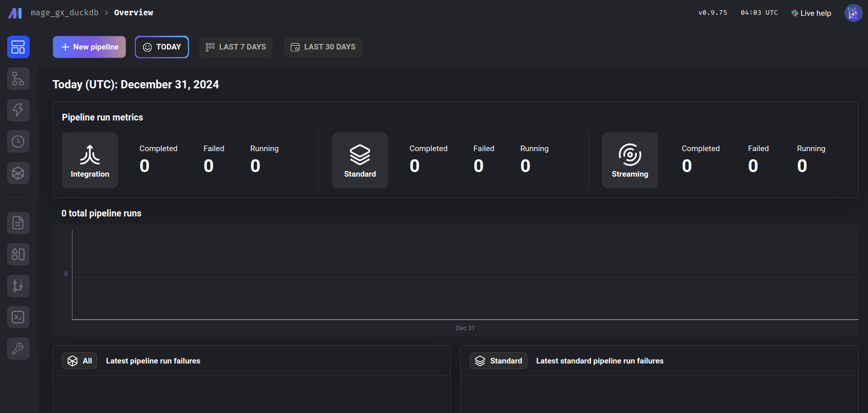The height and width of the screenshot is (413, 868).
Task: Open the user avatar menu
Action: (853, 13)
